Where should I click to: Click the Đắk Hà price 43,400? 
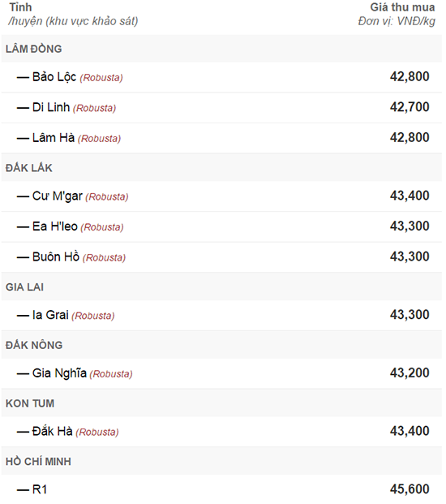410,431
